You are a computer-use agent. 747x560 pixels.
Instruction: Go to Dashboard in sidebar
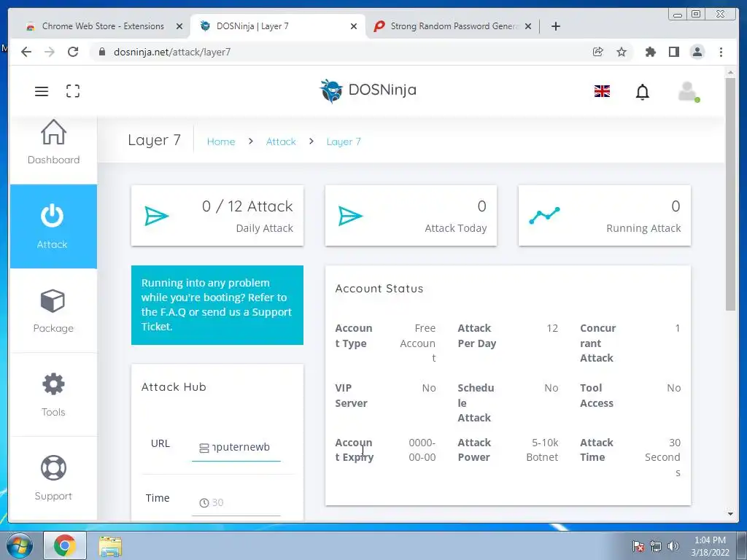coord(53,142)
